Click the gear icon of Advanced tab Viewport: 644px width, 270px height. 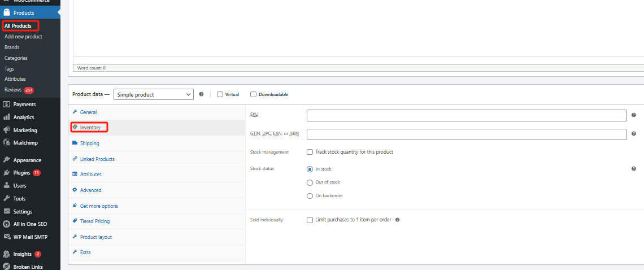click(75, 190)
